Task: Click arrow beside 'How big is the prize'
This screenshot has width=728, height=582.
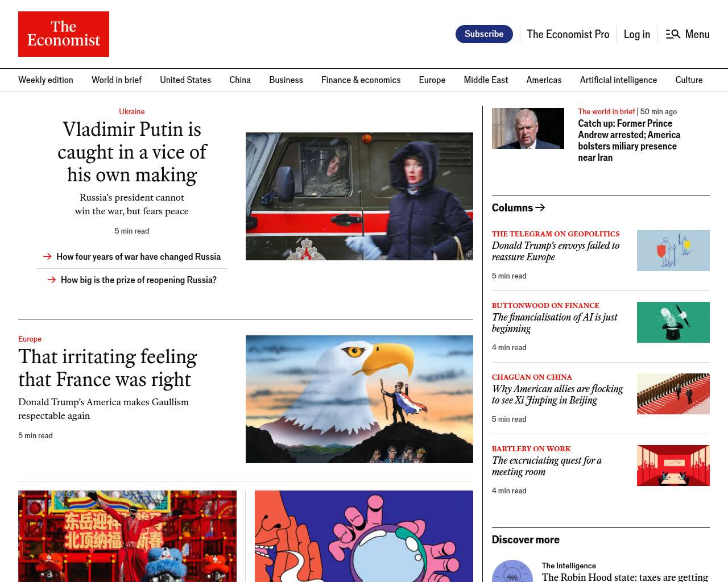Action: (x=51, y=280)
